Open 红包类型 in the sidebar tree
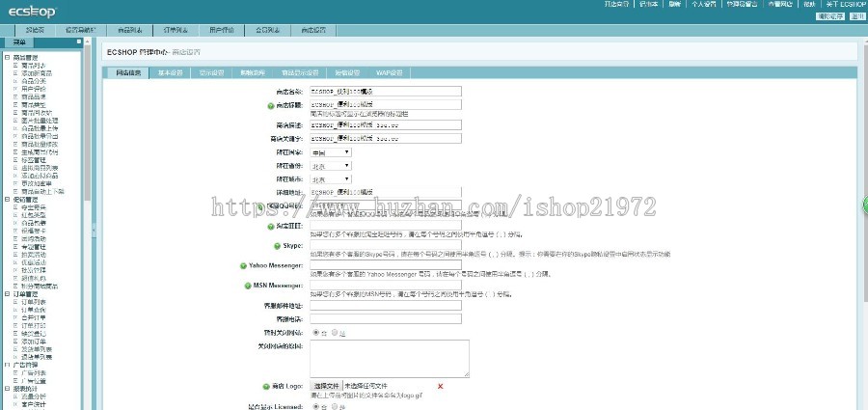Viewport: 868px width, 410px height. (33, 215)
